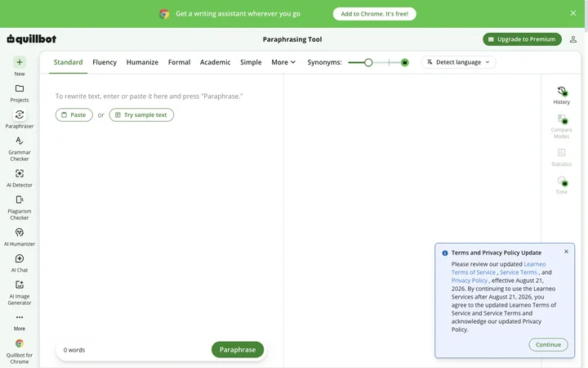
Task: Click Add to Chrome. It's free! button
Action: (374, 14)
